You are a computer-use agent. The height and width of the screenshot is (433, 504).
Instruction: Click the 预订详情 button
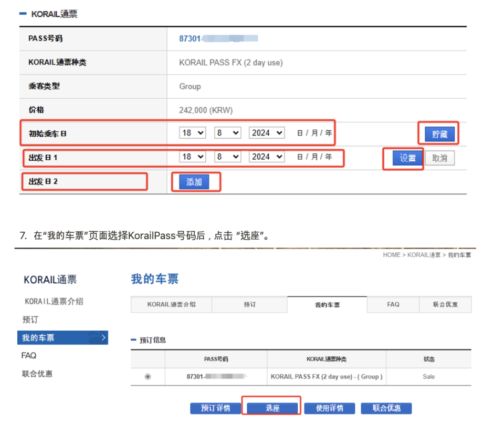tap(215, 408)
